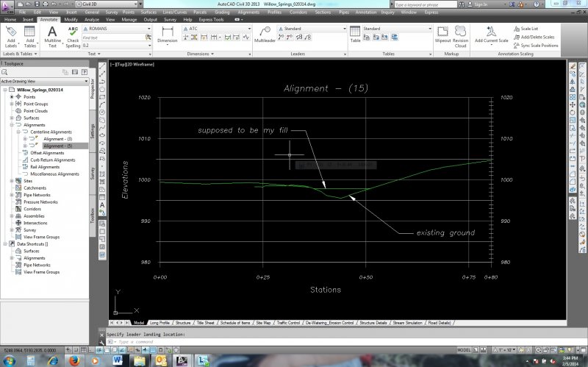The image size is (588, 367).
Task: Open Toolspace help icon
Action: pyautogui.click(x=85, y=72)
